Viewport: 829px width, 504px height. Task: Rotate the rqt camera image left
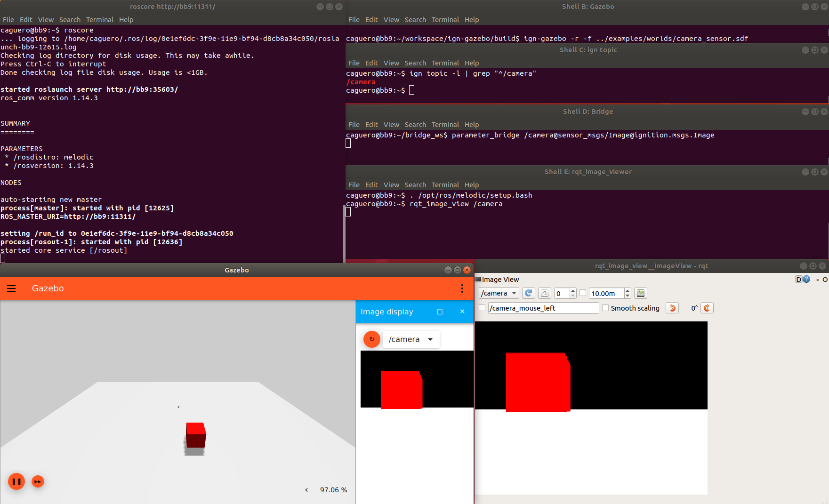[672, 308]
